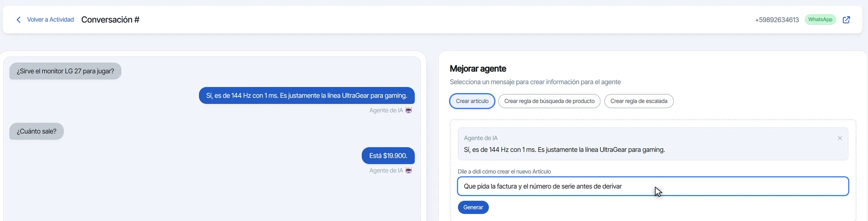Click phone number +59892634613
The height and width of the screenshot is (221, 868).
[x=777, y=20]
